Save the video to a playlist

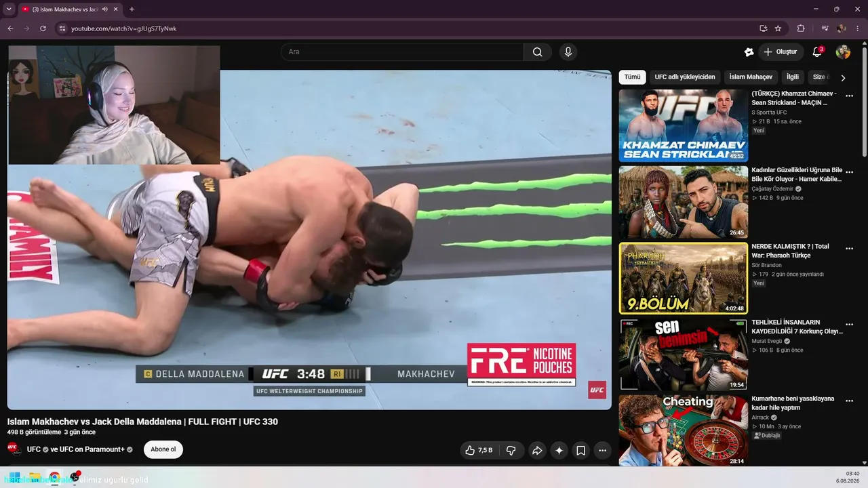[x=581, y=450]
